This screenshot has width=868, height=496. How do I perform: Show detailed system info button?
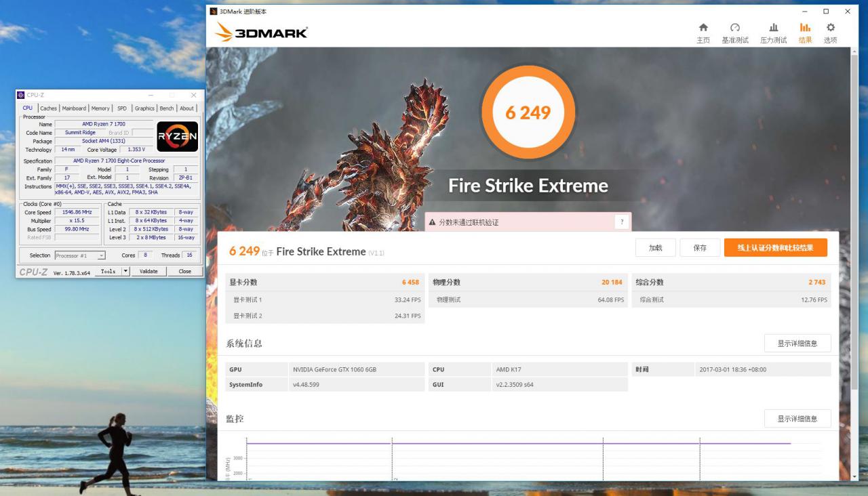797,344
